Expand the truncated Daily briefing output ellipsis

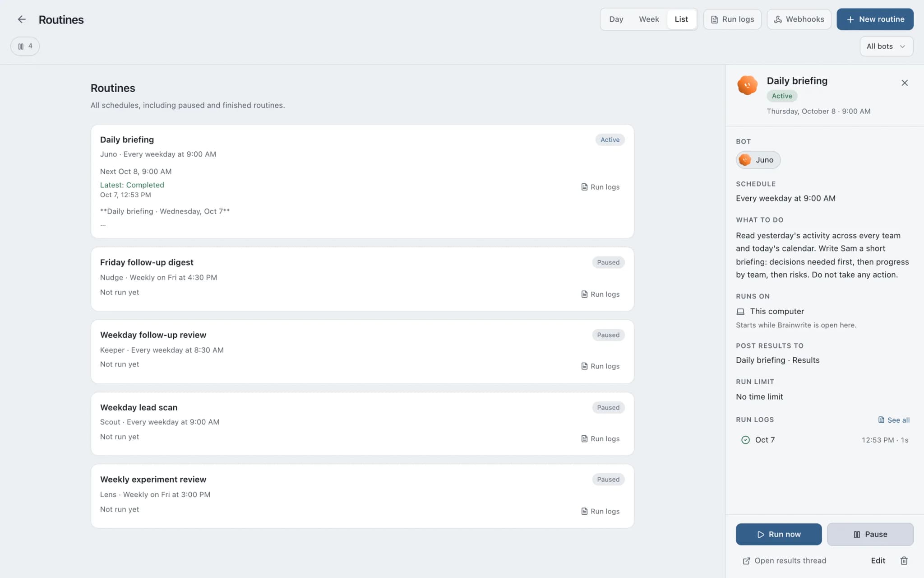click(103, 224)
